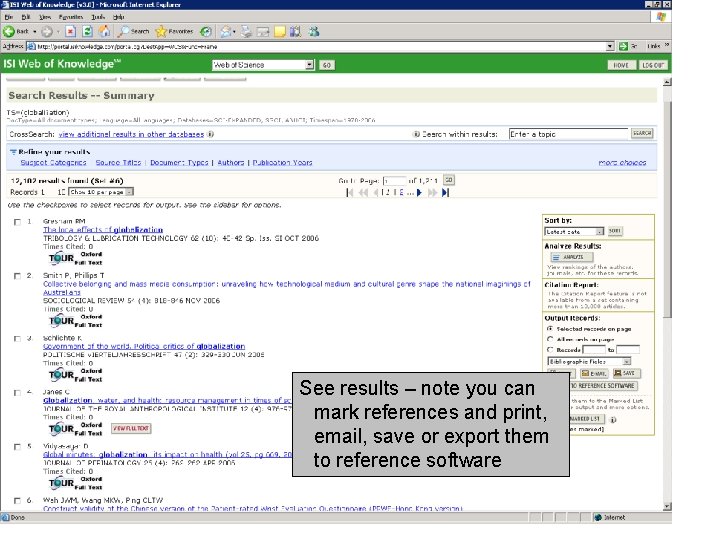This screenshot has height=540, width=720.
Task: Open 'view additional results in other databases' link
Action: pos(131,134)
